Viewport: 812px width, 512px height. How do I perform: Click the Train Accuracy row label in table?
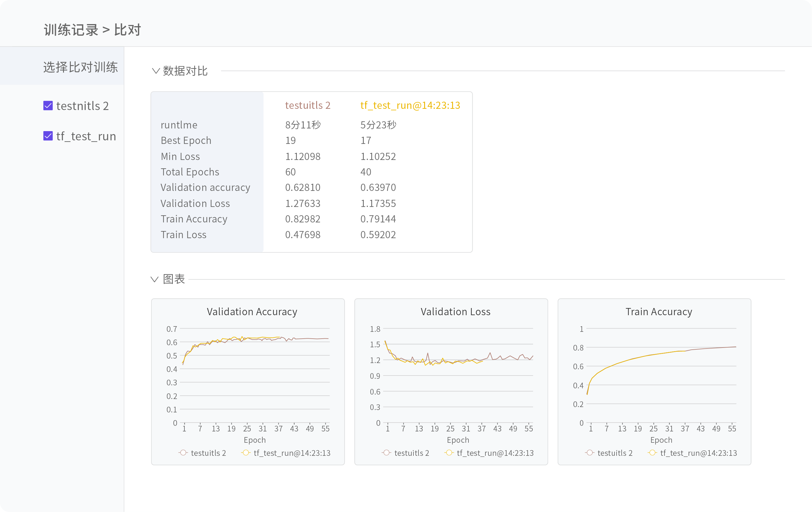194,219
